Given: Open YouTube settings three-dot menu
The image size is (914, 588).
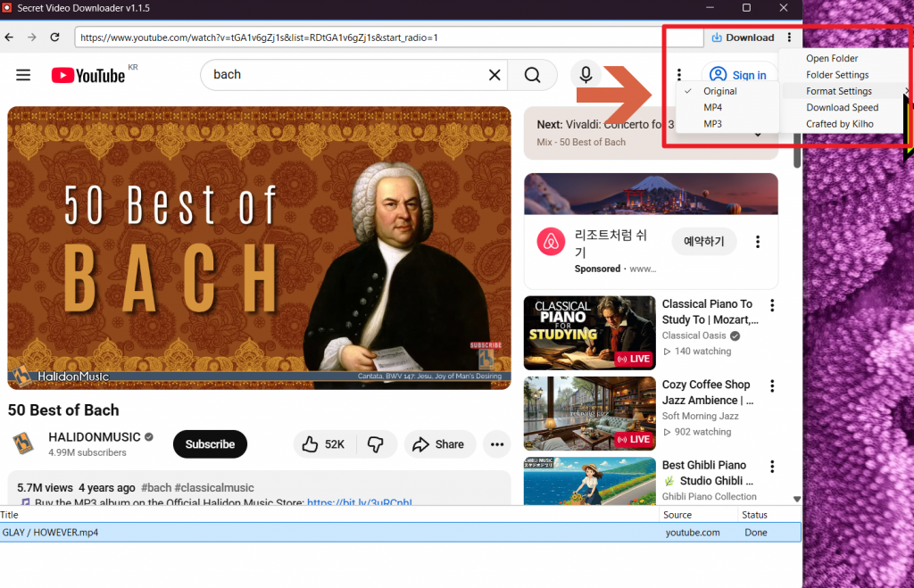Looking at the screenshot, I should point(679,75).
